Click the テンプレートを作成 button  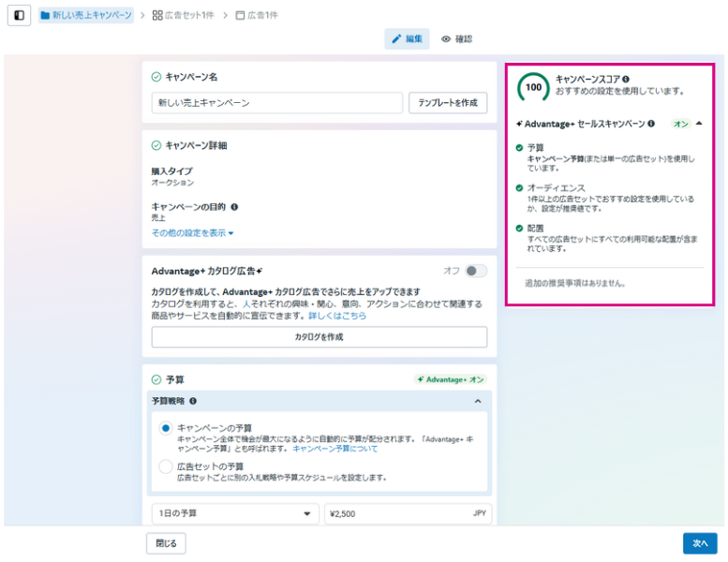tap(448, 102)
